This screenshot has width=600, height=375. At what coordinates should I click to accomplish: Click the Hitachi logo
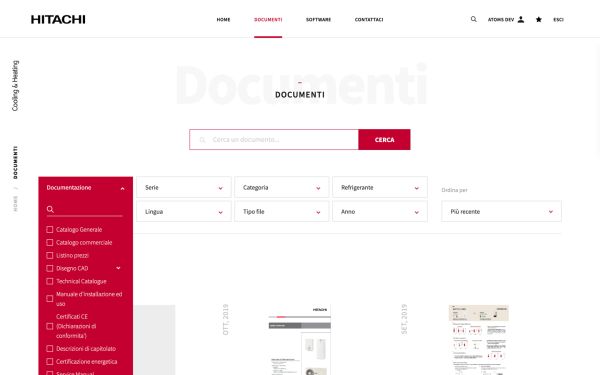58,20
